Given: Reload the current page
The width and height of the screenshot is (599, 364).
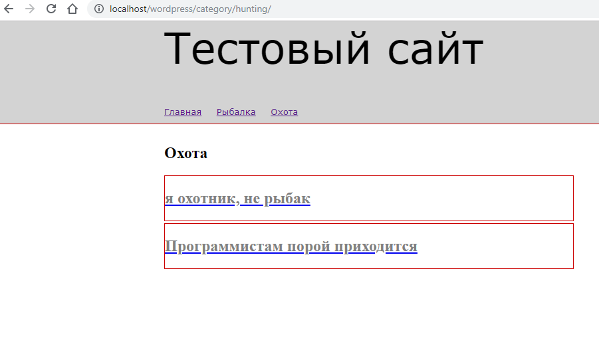Looking at the screenshot, I should 51,9.
